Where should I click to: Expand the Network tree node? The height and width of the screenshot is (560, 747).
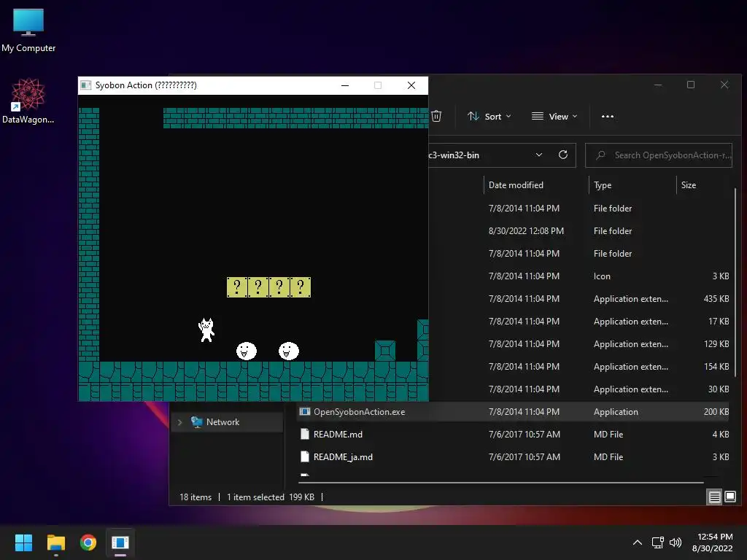click(180, 422)
